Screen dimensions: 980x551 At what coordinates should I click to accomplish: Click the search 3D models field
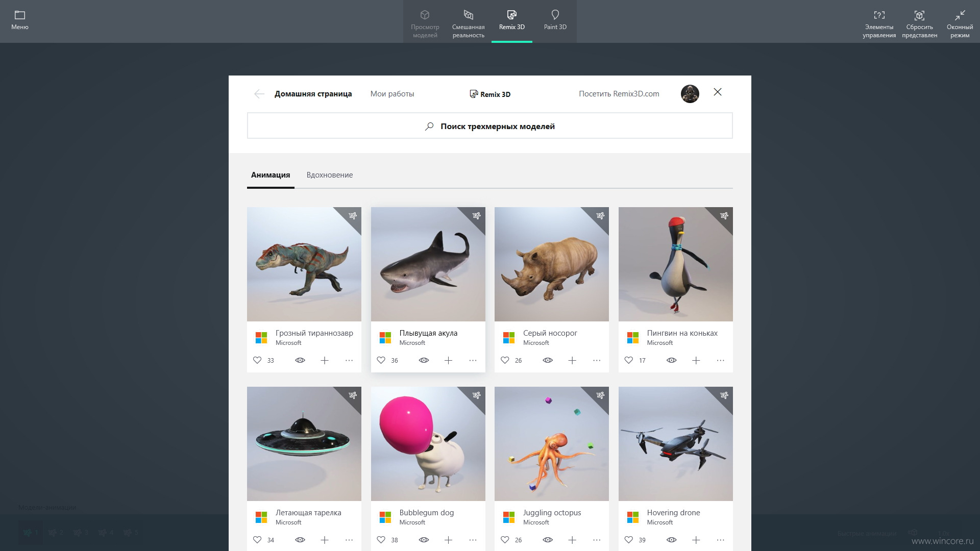490,126
